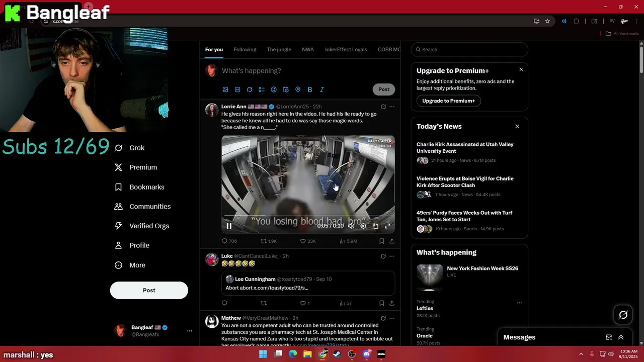Tag a location on the post
Image resolution: width=644 pixels, height=362 pixels.
coord(298,89)
